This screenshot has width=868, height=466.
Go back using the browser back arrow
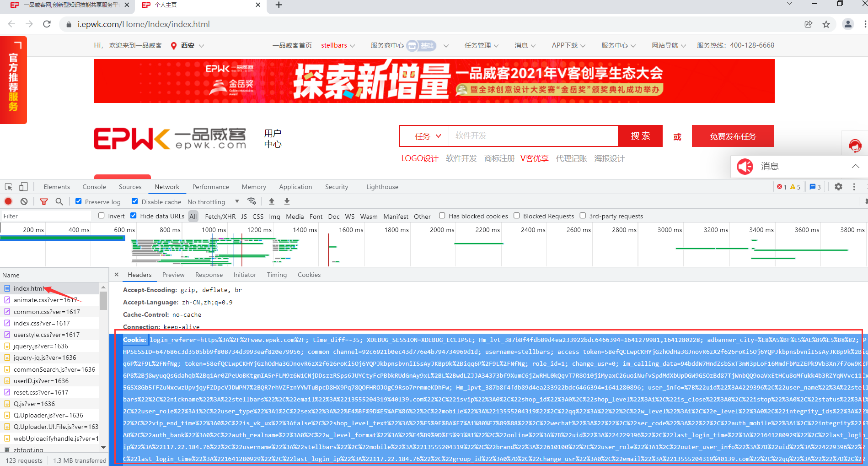click(x=12, y=24)
